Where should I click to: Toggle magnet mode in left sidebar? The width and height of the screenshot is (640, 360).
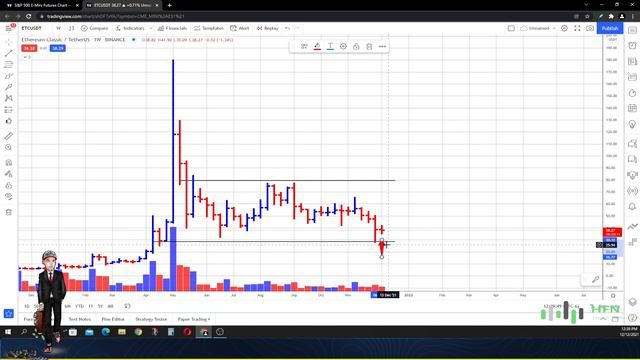coord(9,162)
